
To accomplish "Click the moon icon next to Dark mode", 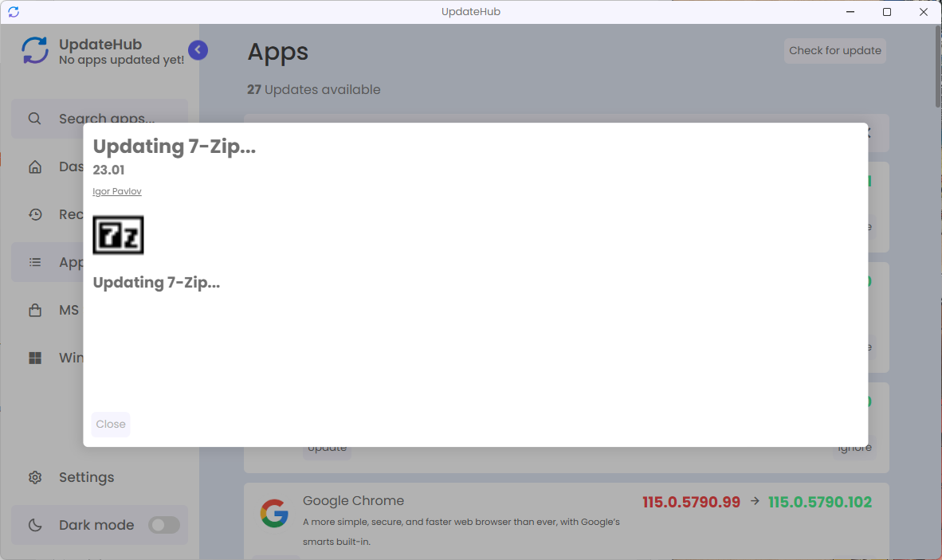I will click(x=35, y=525).
